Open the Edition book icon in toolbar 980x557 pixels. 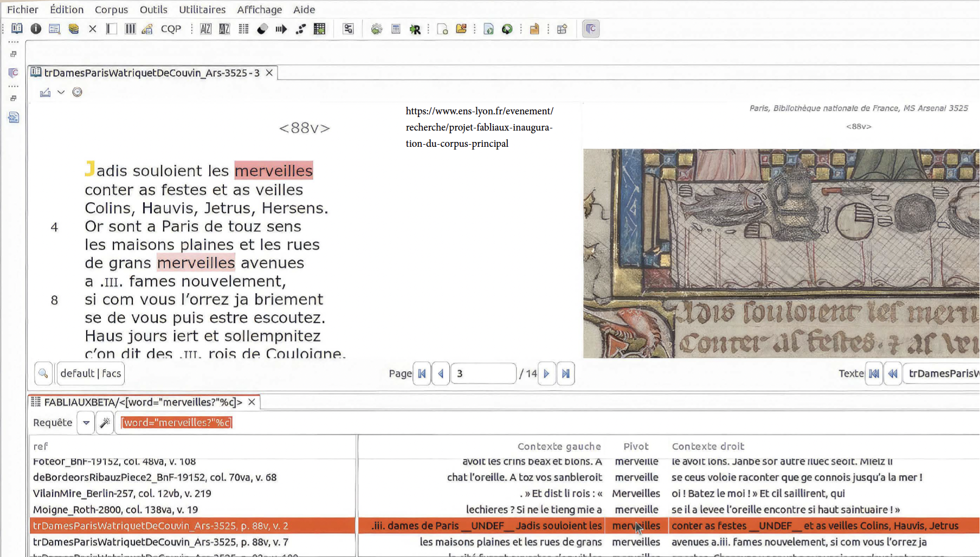click(x=17, y=29)
